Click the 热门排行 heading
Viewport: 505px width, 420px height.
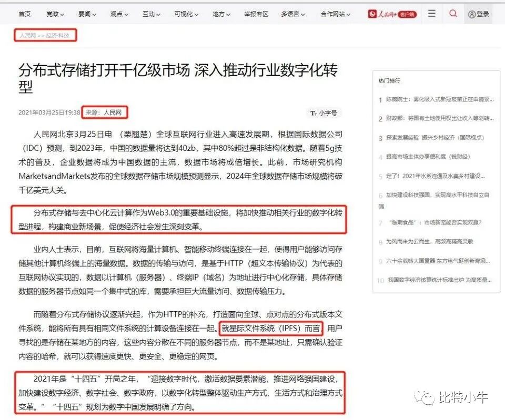389,80
